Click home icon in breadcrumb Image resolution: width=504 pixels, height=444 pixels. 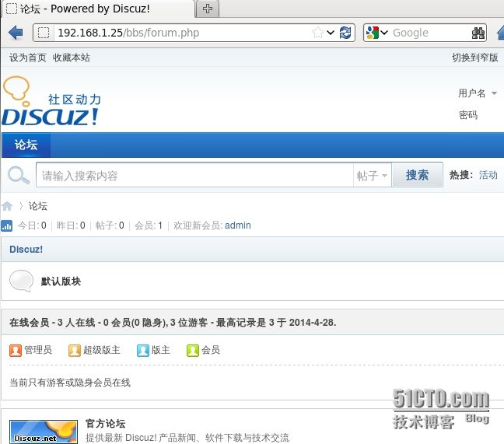[7, 206]
